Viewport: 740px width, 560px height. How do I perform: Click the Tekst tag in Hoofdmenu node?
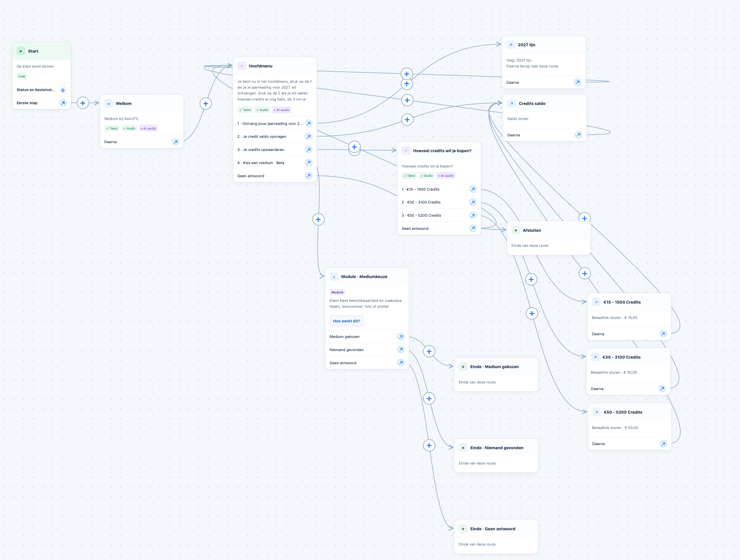(x=245, y=110)
